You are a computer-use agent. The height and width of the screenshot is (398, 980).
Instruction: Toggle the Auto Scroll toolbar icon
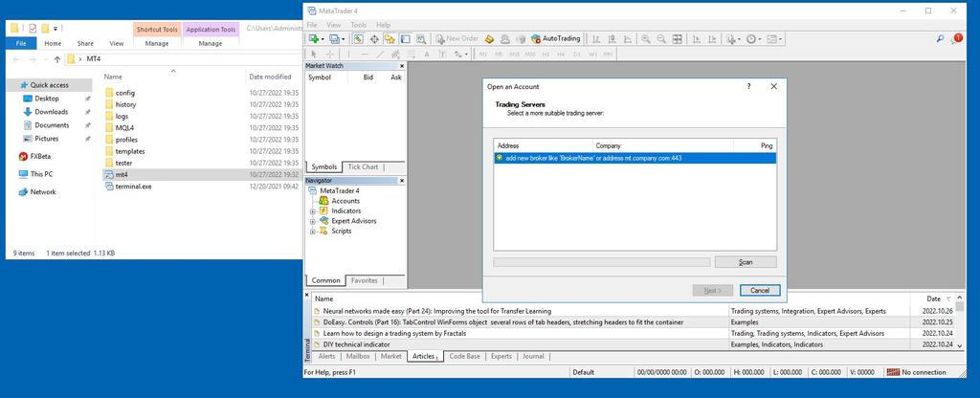[696, 38]
